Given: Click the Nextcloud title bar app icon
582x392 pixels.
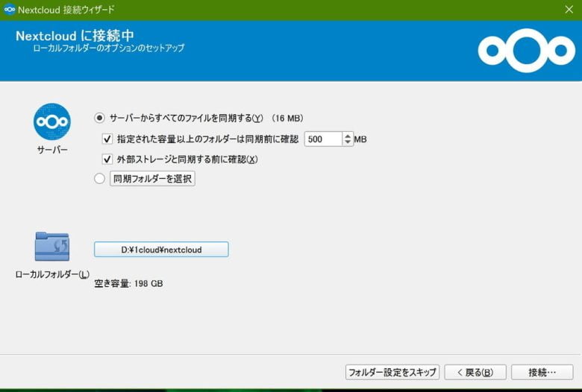Looking at the screenshot, I should pyautogui.click(x=9, y=9).
